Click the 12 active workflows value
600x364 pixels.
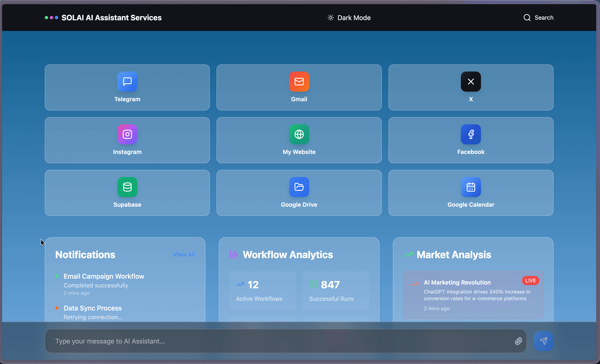tap(253, 285)
